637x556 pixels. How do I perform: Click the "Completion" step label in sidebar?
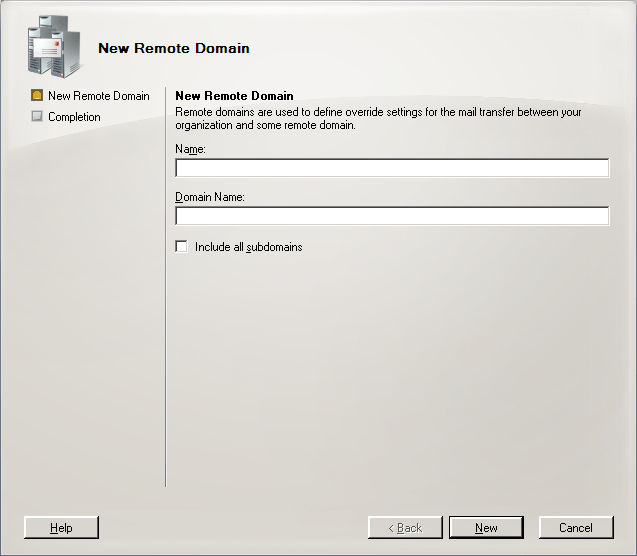pos(74,117)
